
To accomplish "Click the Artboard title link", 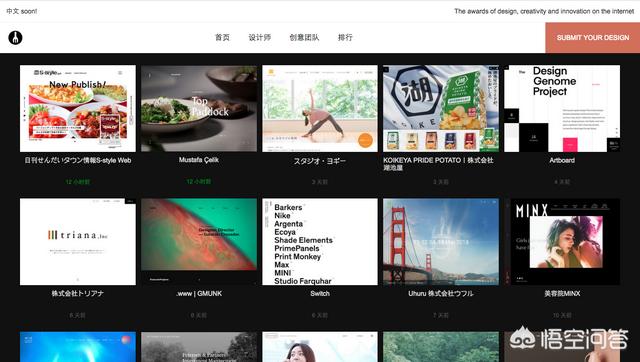I will (562, 160).
